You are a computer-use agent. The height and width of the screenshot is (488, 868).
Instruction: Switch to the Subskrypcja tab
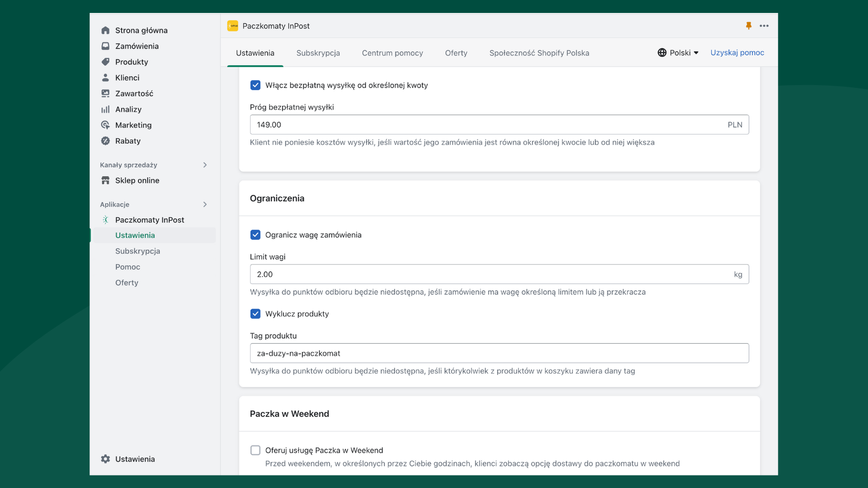(318, 53)
